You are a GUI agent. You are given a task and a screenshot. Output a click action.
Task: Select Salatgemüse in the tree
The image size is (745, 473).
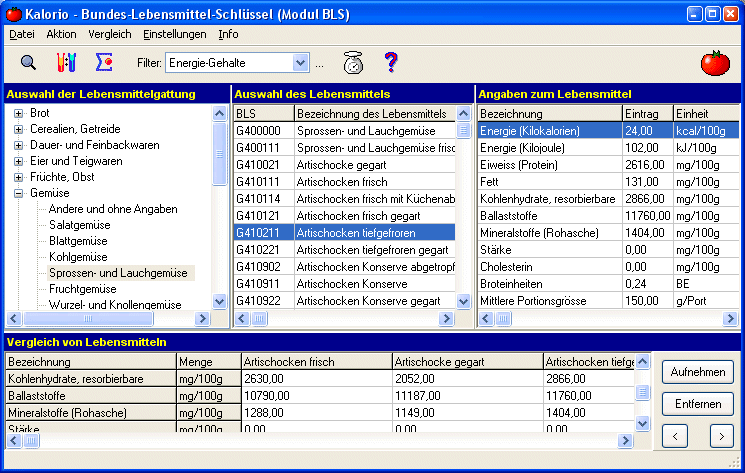(80, 225)
